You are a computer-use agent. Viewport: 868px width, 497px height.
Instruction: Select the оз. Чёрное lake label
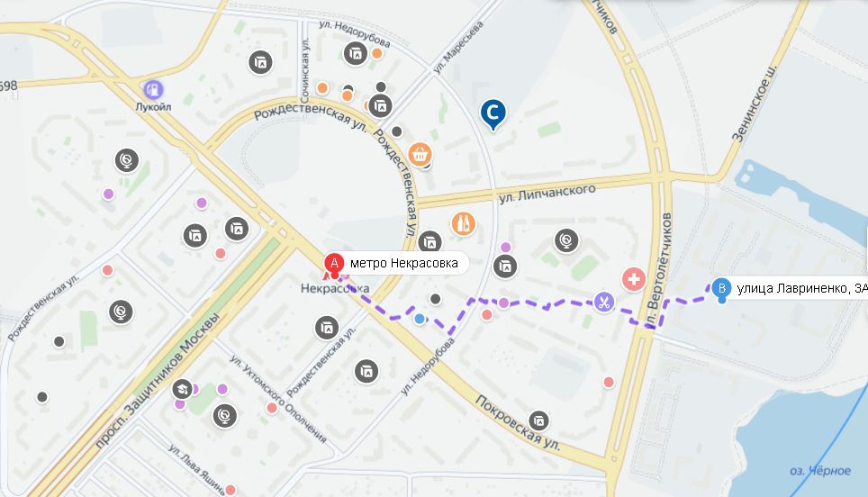[x=820, y=471]
